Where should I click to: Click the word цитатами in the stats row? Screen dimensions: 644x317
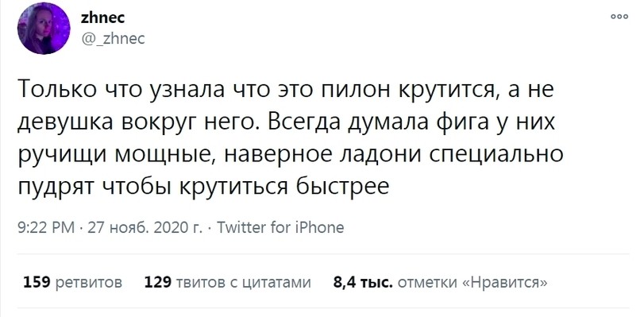click(274, 284)
